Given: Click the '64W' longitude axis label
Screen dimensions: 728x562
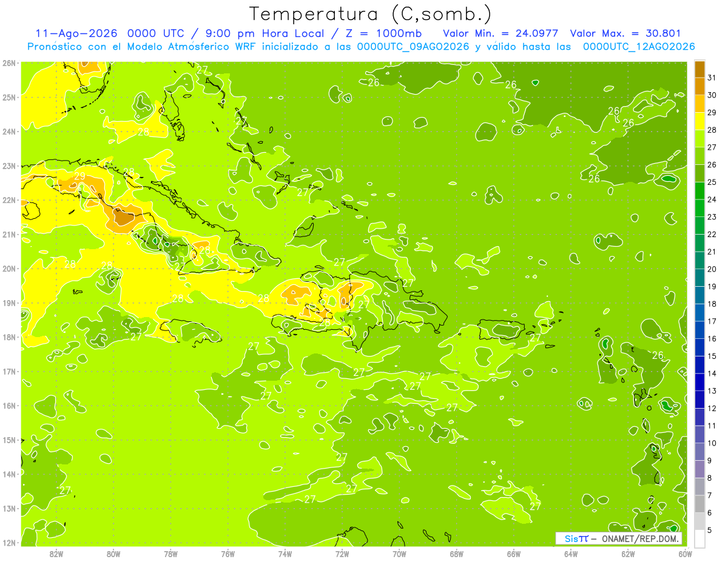Looking at the screenshot, I should point(571,554).
